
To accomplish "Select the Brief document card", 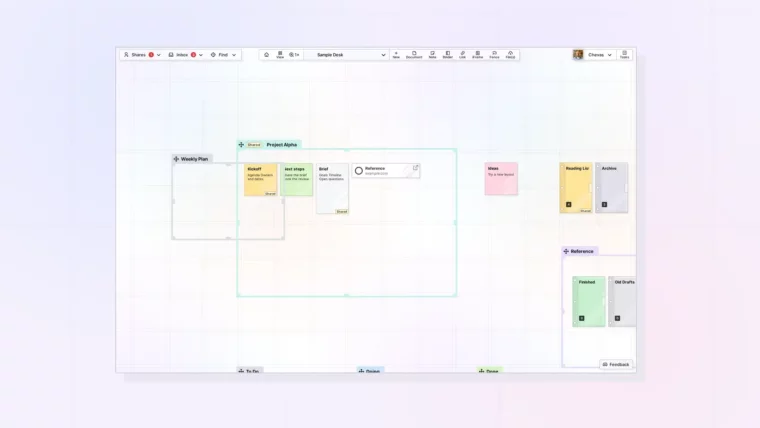I will tap(332, 189).
